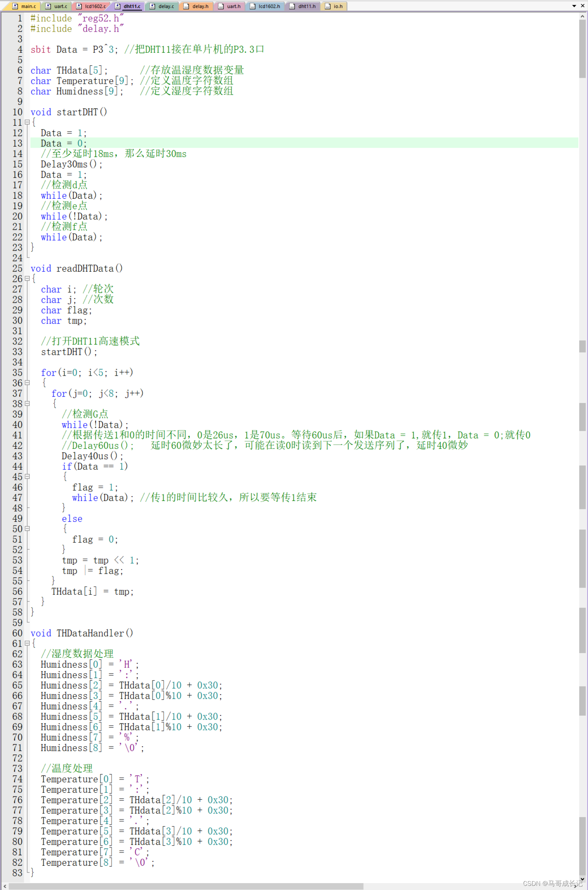The image size is (588, 890).
Task: Switch to the uart.h tab
Action: (230, 6)
